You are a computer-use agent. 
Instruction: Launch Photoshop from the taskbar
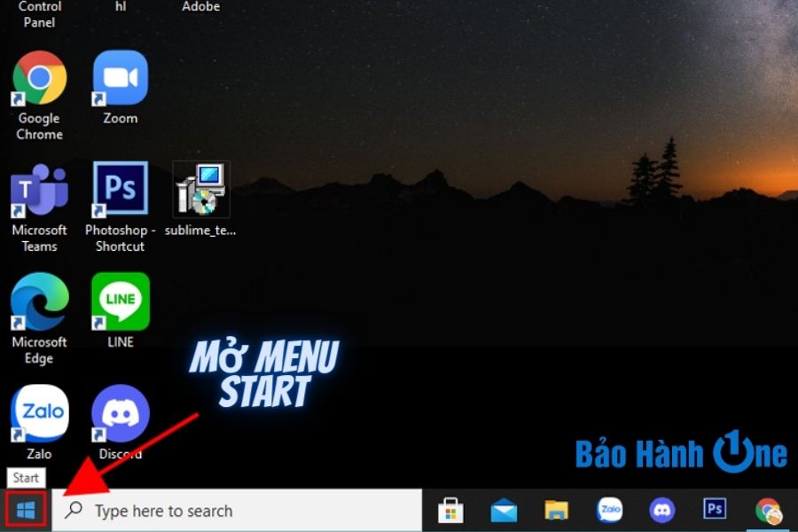pos(715,509)
